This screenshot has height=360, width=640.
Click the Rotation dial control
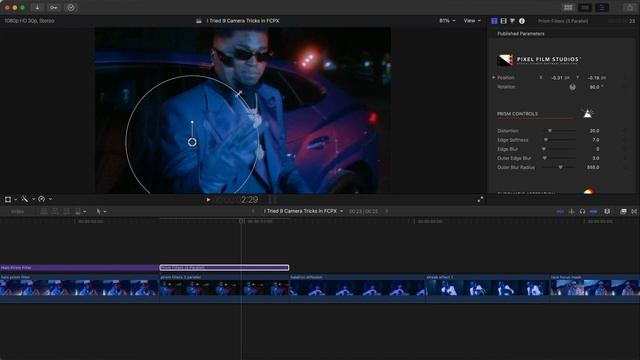tap(572, 87)
